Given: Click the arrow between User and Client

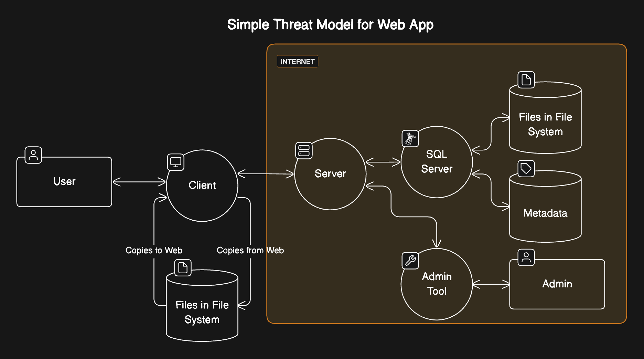Looking at the screenshot, I should pos(139,182).
